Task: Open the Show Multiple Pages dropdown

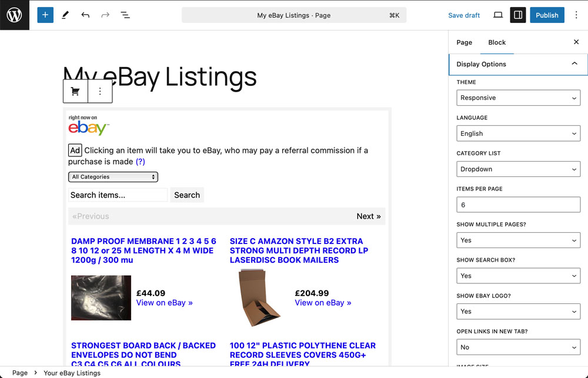Action: (518, 240)
